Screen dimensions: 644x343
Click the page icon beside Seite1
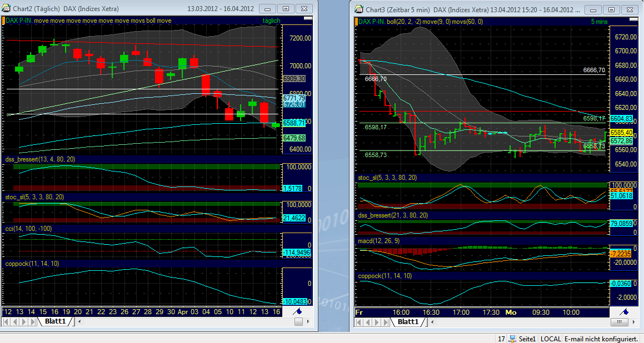(x=528, y=338)
